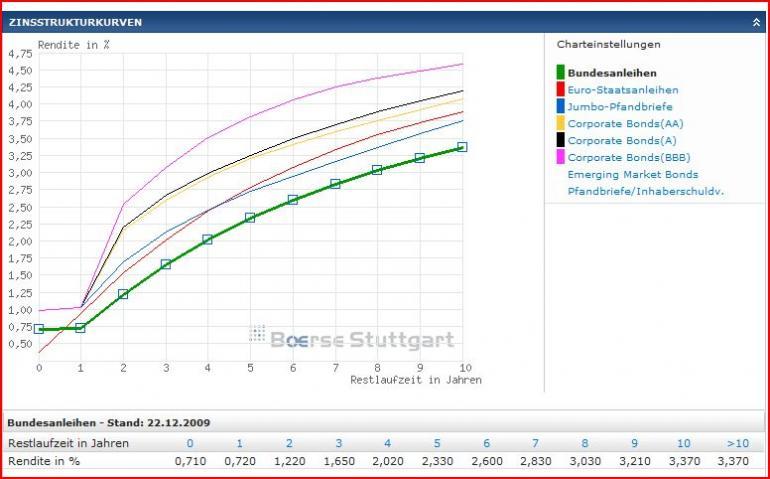The height and width of the screenshot is (479, 770).
Task: Click the green Bundesanleihen color swatch
Action: tap(560, 72)
